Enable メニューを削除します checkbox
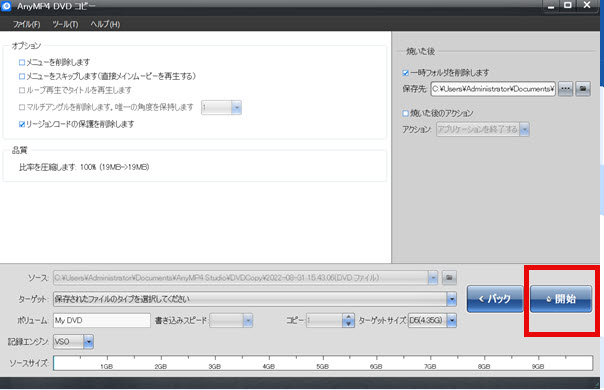 22,62
